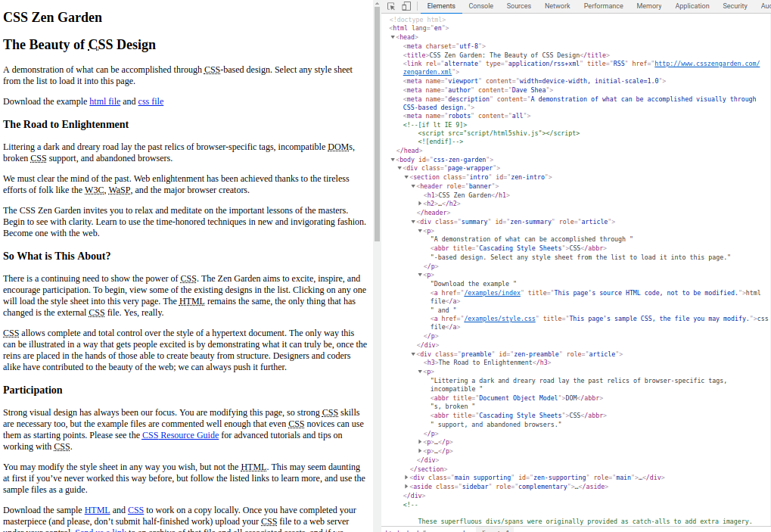Click the css file link on page

pos(151,101)
